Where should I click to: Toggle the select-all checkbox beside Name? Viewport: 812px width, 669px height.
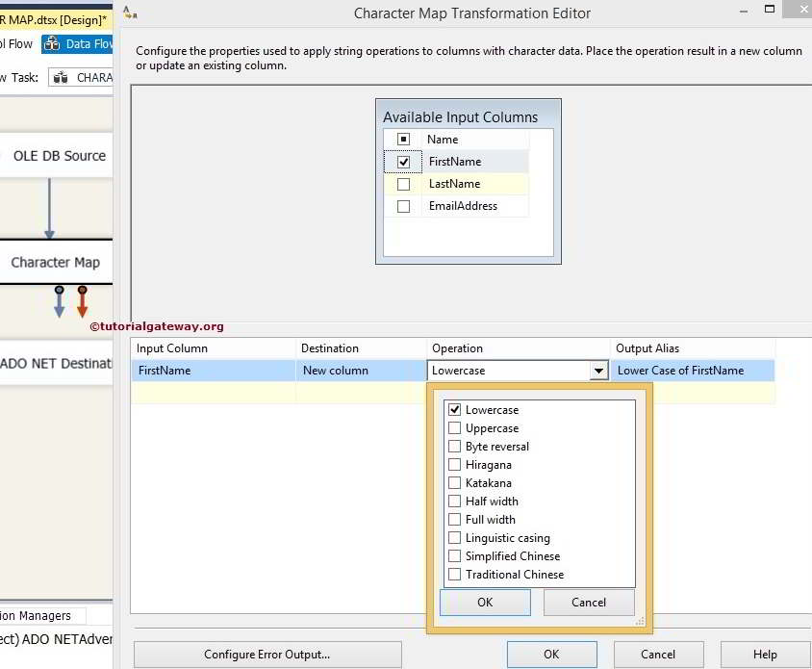(x=403, y=139)
